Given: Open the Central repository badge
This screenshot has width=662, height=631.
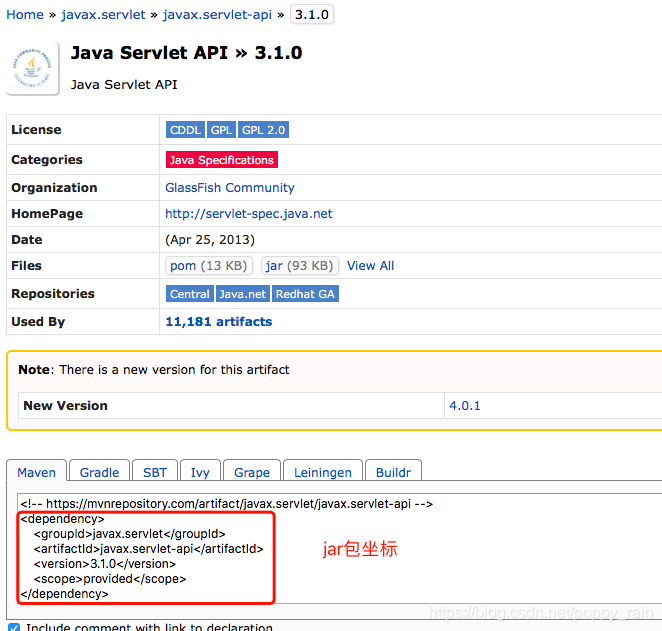Looking at the screenshot, I should pos(190,294).
